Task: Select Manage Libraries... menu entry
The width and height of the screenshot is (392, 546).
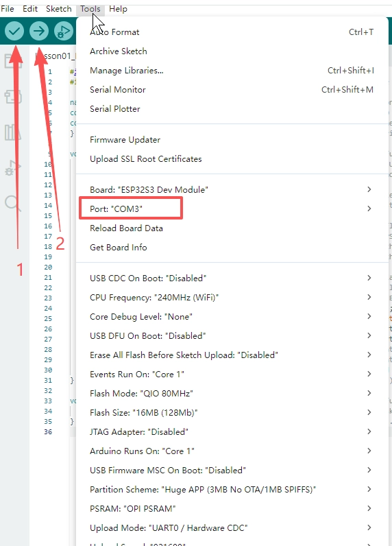Action: [x=232, y=71]
